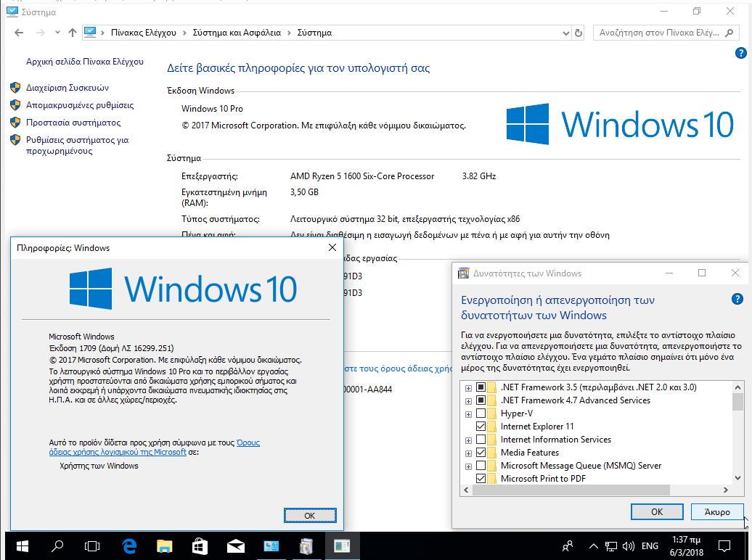Expand Media Features tree node
This screenshot has width=752, height=560.
(x=468, y=453)
